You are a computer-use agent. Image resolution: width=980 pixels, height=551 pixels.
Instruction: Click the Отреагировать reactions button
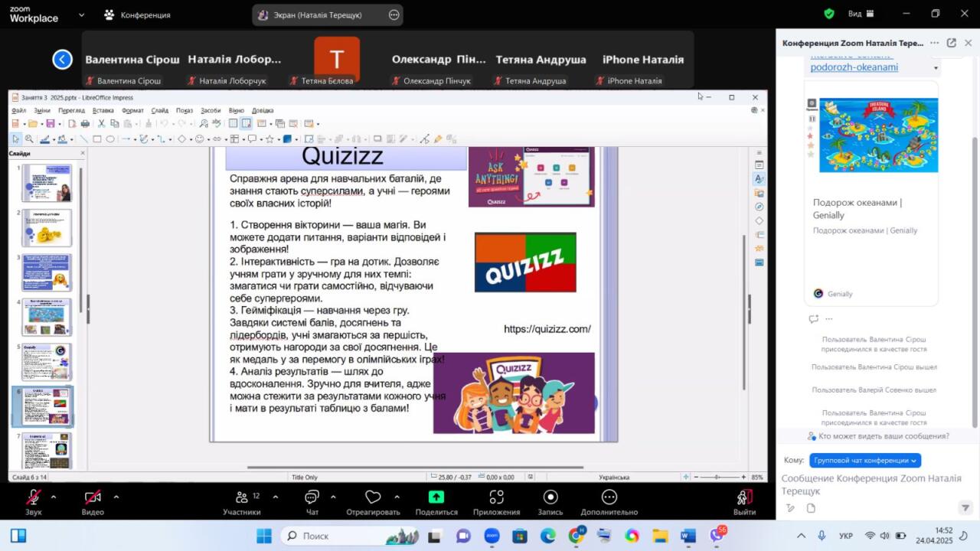click(x=373, y=501)
